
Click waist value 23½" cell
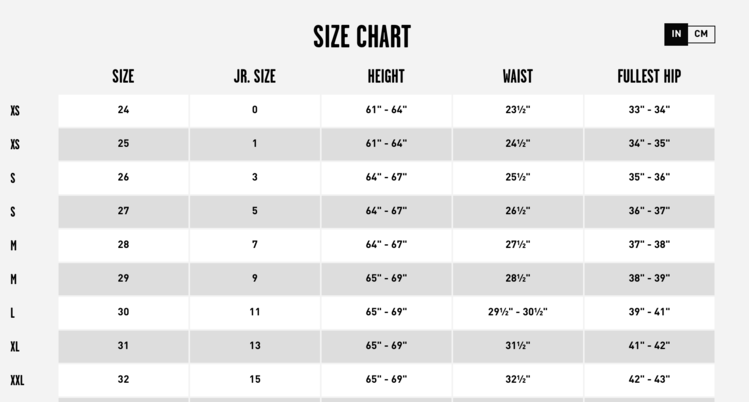pyautogui.click(x=517, y=110)
